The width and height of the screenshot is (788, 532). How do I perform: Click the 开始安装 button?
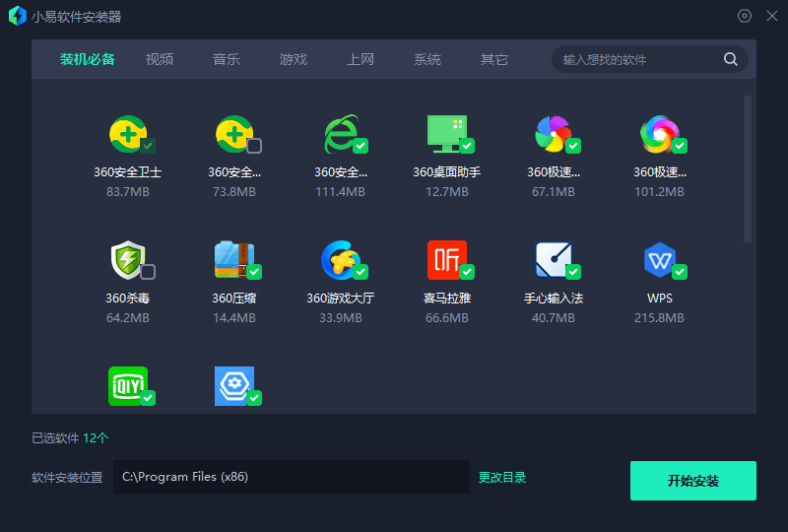click(692, 481)
